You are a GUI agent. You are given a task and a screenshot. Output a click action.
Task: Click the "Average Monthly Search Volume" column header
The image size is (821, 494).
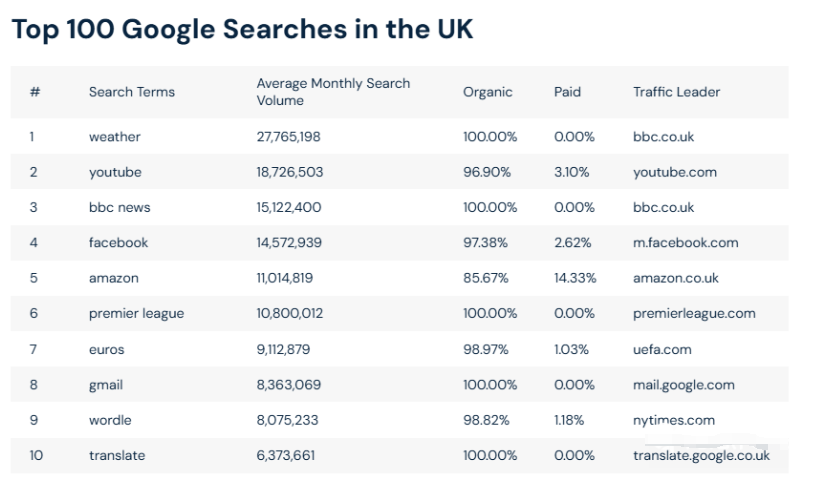tap(333, 92)
